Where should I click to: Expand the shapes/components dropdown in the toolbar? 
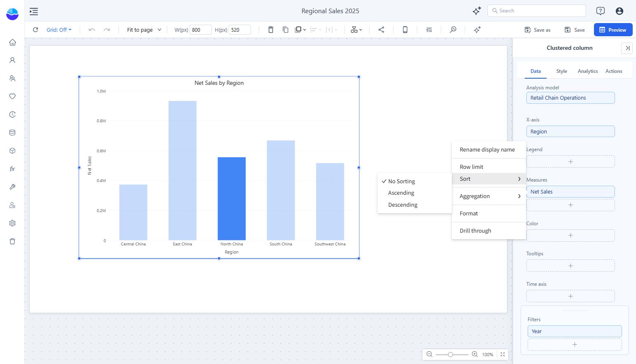click(357, 30)
